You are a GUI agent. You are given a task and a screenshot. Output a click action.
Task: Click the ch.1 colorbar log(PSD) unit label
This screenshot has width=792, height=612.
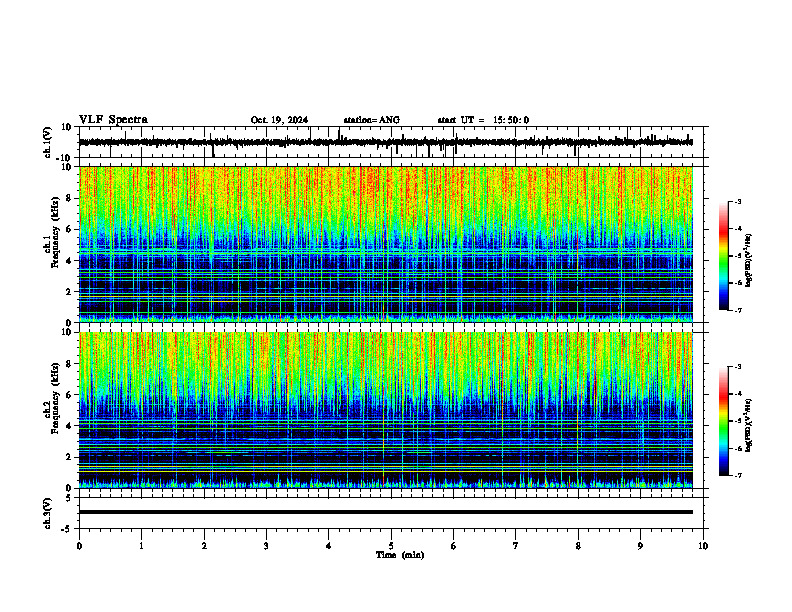[x=749, y=260]
